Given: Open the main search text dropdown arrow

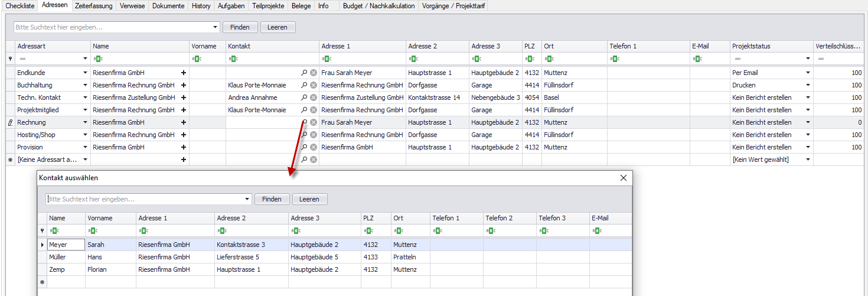Looking at the screenshot, I should click(216, 27).
